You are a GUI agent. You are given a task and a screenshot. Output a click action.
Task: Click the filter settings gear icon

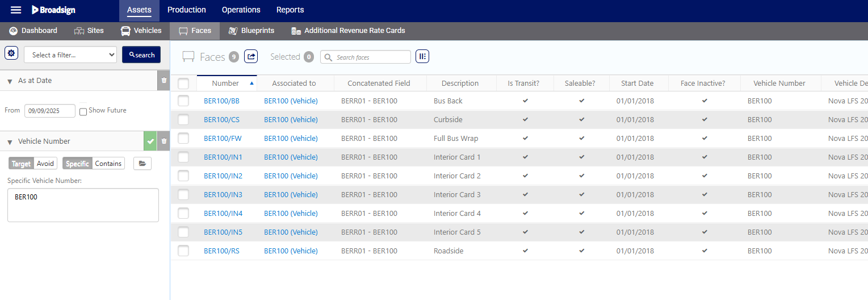(11, 53)
